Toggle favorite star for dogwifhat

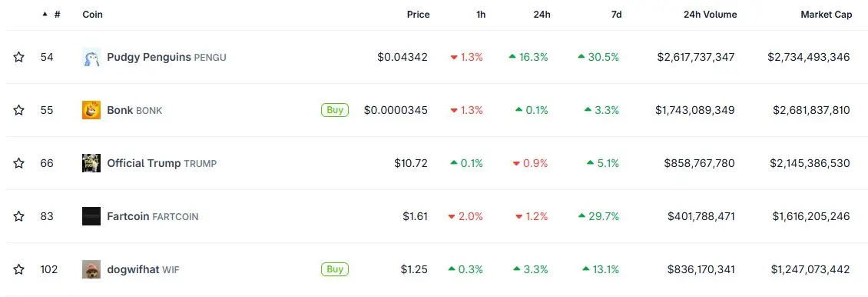pos(19,270)
